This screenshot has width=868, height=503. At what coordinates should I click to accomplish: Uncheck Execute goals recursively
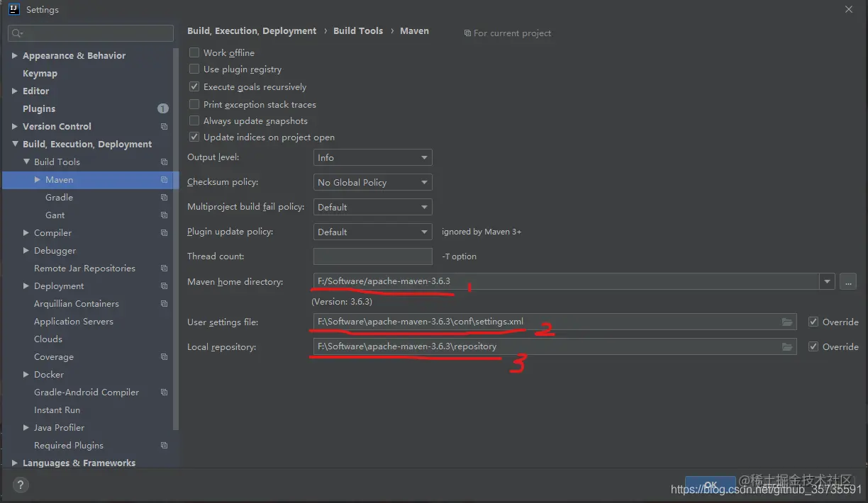point(194,86)
